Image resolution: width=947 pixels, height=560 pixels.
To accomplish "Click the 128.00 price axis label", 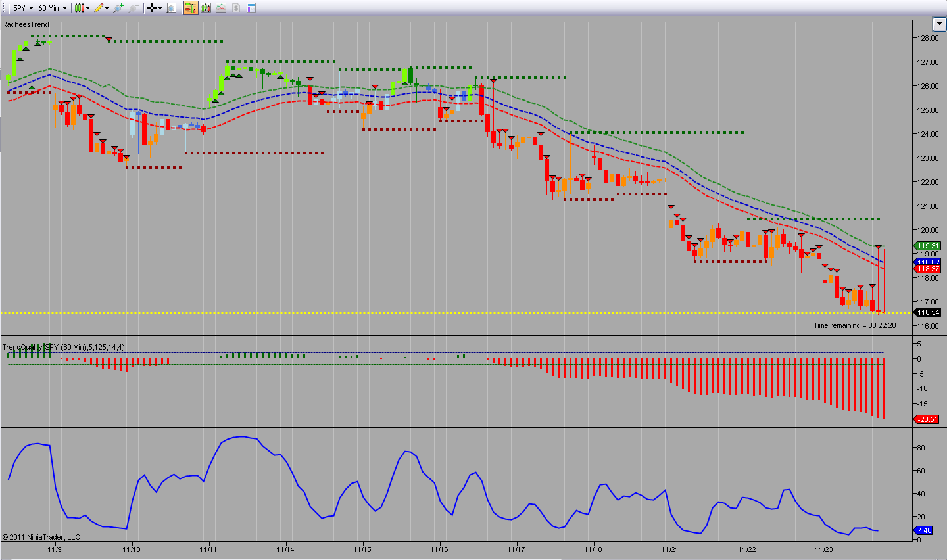I will [928, 38].
